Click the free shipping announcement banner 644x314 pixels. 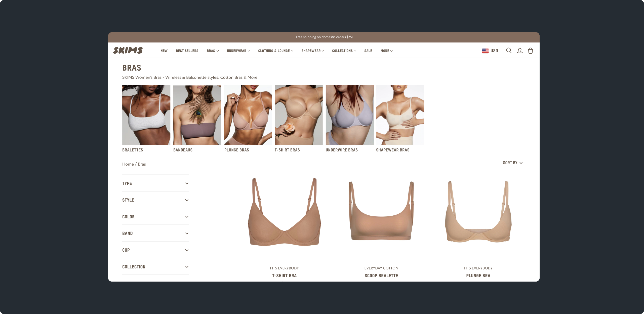click(x=324, y=37)
